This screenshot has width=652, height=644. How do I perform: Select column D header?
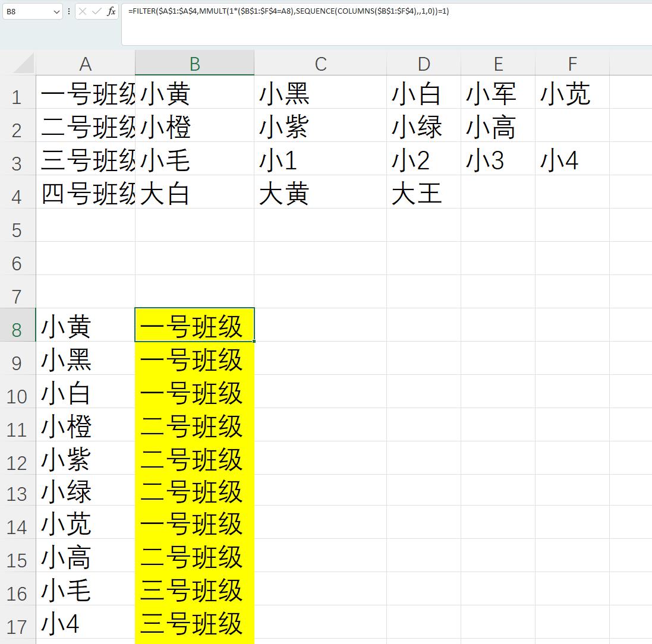point(423,63)
